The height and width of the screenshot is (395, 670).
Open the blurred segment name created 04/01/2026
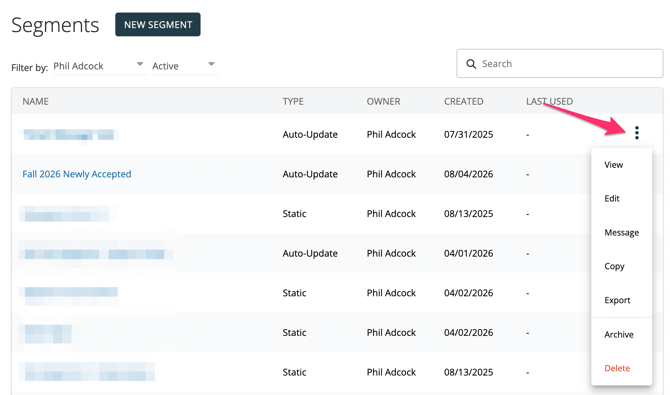click(97, 254)
